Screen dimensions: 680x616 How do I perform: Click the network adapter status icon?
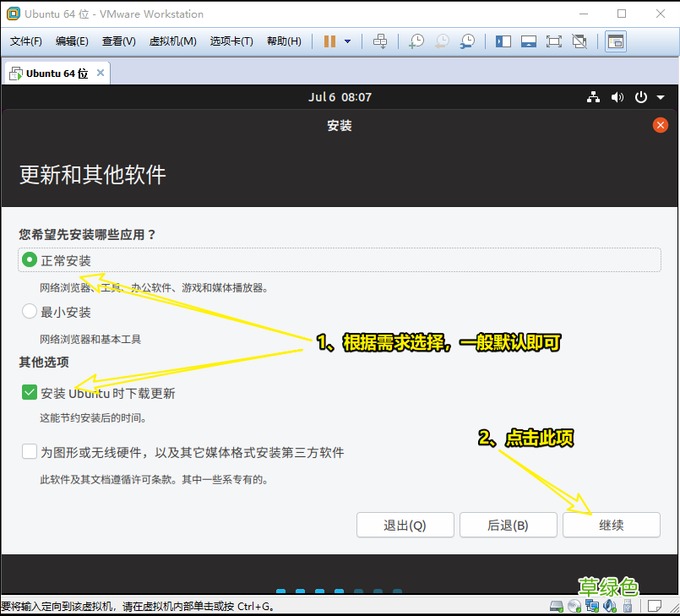pos(592,606)
